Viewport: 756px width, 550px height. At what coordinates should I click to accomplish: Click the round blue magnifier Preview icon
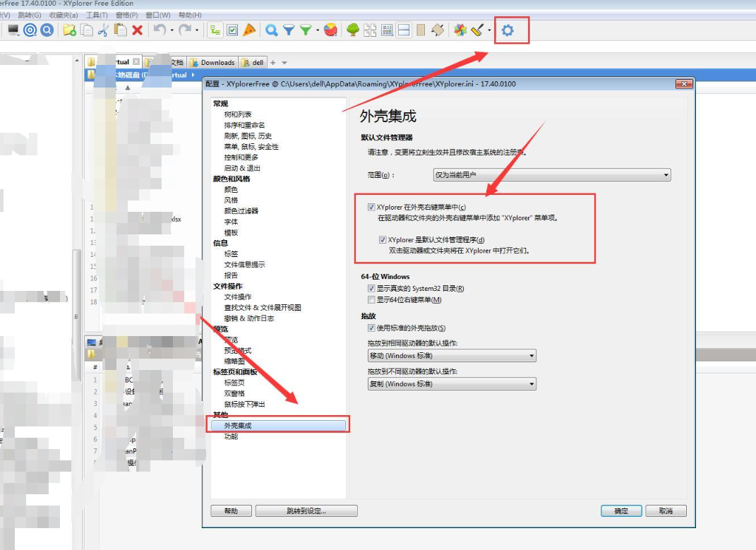click(47, 30)
